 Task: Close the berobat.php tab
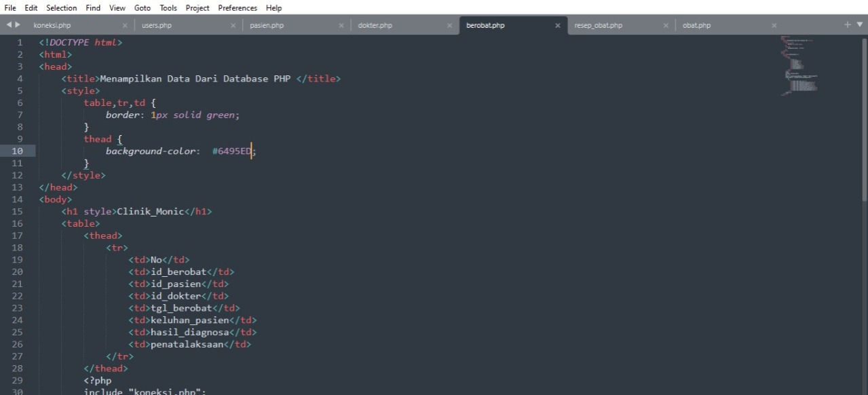pos(558,26)
